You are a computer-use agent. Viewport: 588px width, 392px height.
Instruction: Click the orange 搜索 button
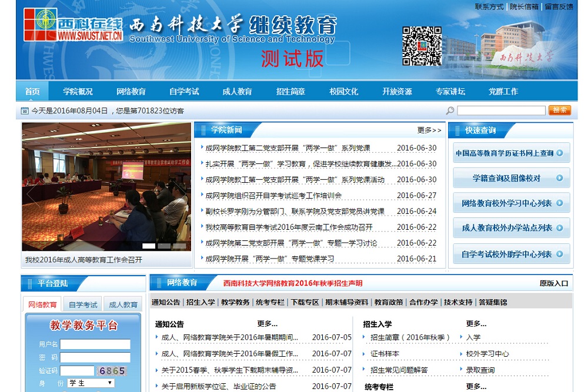pyautogui.click(x=560, y=110)
